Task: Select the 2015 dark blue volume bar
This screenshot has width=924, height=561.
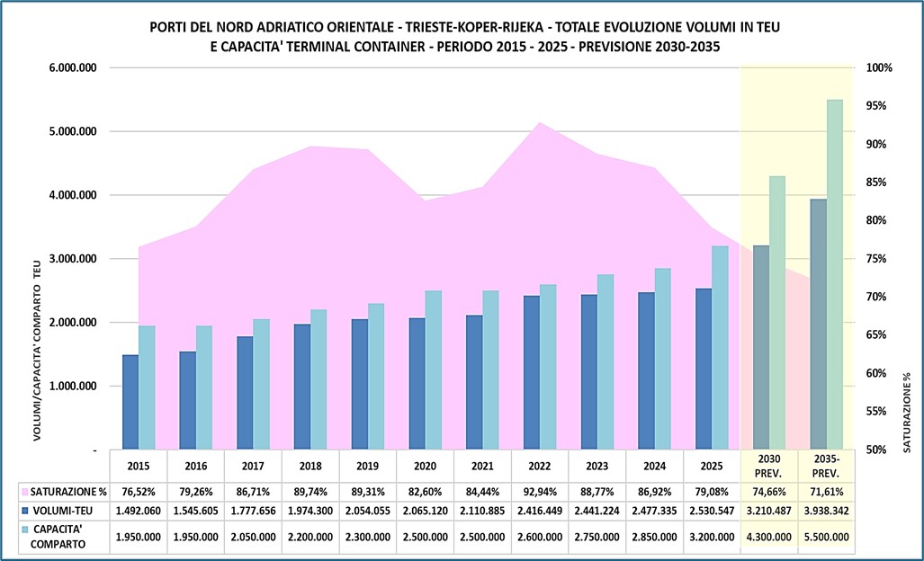Action: (x=130, y=403)
